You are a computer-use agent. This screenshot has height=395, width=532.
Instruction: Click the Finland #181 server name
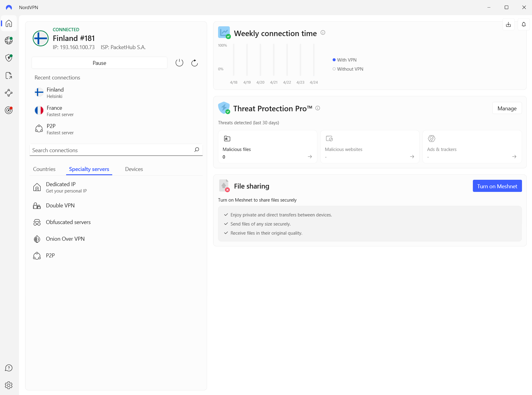coord(74,38)
